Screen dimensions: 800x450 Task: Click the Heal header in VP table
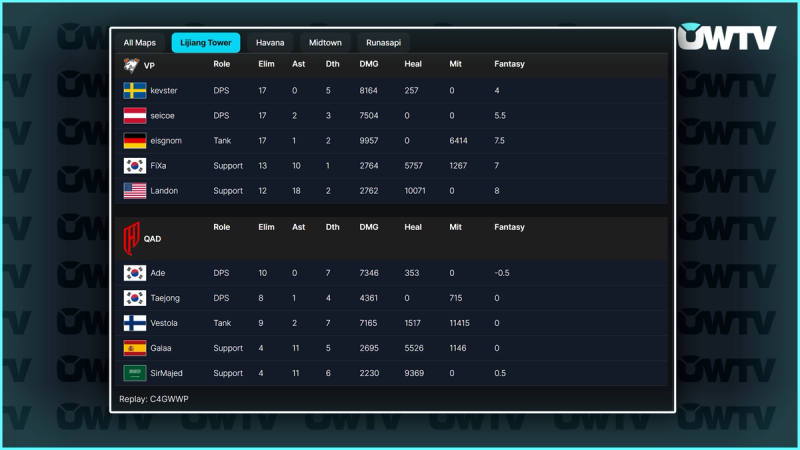[x=413, y=64]
